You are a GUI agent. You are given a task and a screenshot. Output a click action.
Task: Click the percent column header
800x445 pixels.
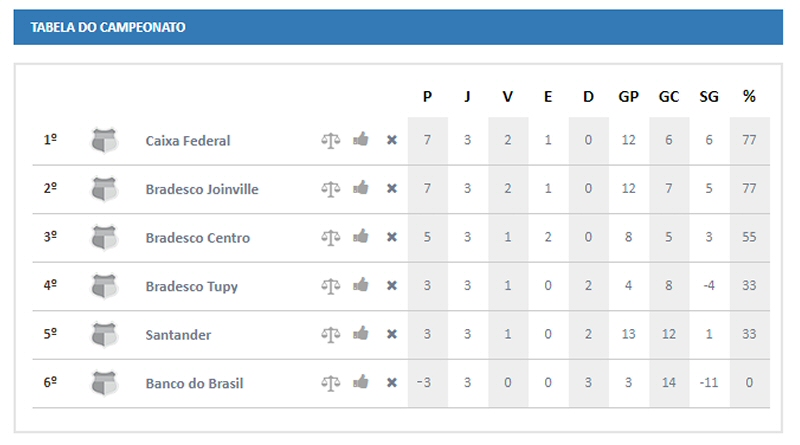pos(749,96)
